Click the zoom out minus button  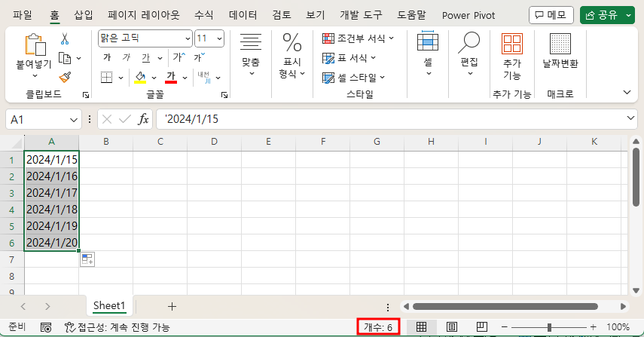tap(505, 327)
